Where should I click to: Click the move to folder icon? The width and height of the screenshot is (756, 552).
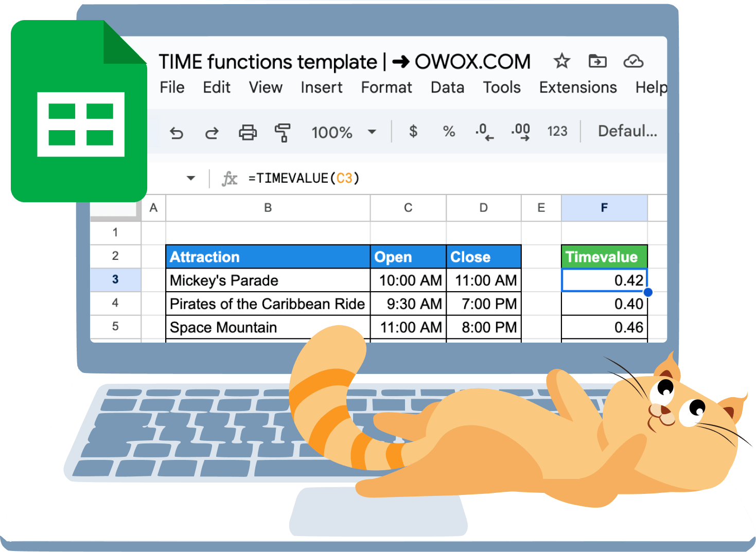[x=597, y=61]
